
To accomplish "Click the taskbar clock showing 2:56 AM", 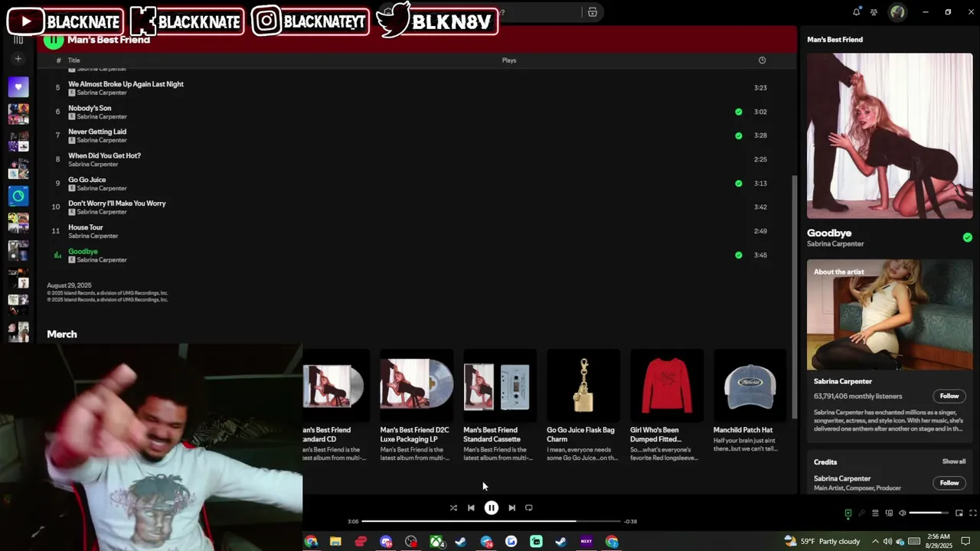I will point(939,542).
